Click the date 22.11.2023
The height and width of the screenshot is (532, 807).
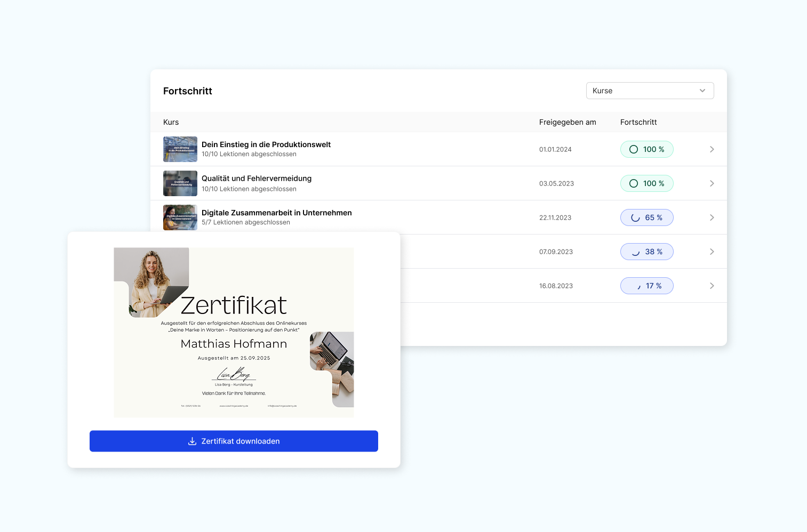555,217
